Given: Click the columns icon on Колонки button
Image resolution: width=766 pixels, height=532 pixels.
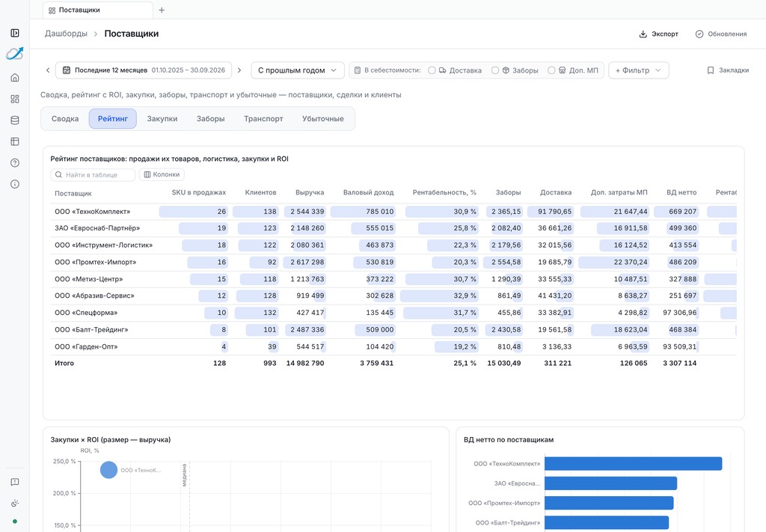Looking at the screenshot, I should coord(147,174).
